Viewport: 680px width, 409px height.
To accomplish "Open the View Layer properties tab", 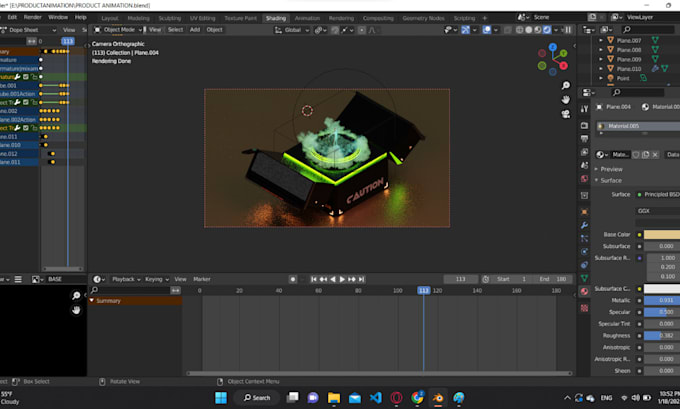I will [584, 152].
